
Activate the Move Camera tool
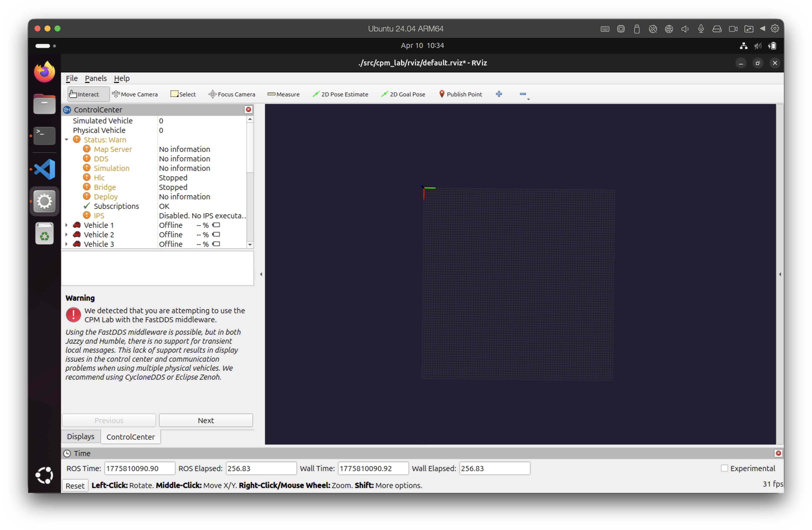tap(135, 94)
